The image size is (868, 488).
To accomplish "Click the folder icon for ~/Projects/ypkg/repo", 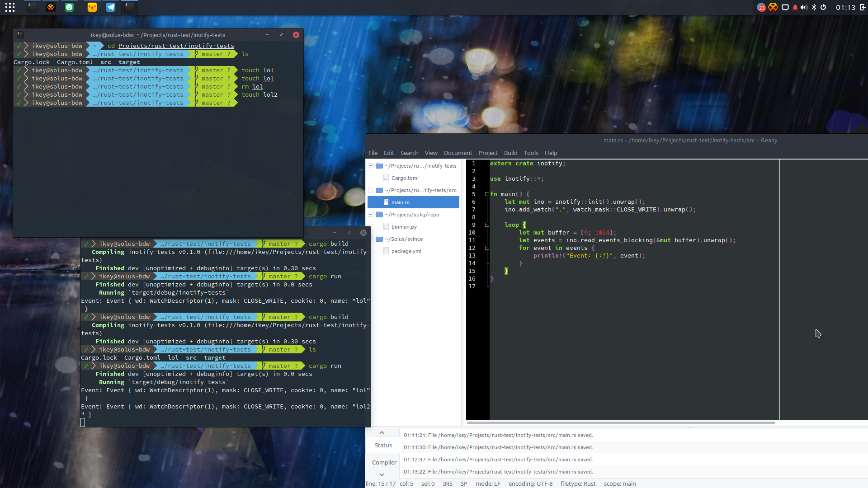I will (379, 215).
